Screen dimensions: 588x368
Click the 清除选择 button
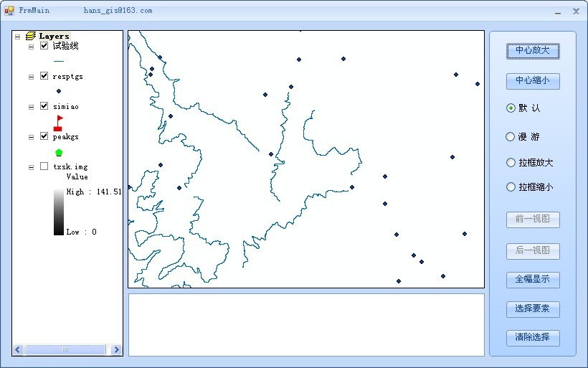(x=533, y=338)
